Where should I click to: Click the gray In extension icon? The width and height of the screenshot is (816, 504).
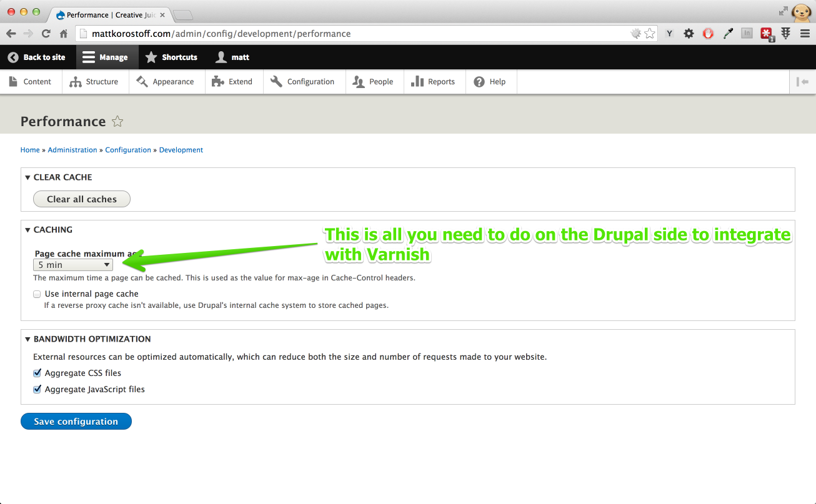pos(747,34)
